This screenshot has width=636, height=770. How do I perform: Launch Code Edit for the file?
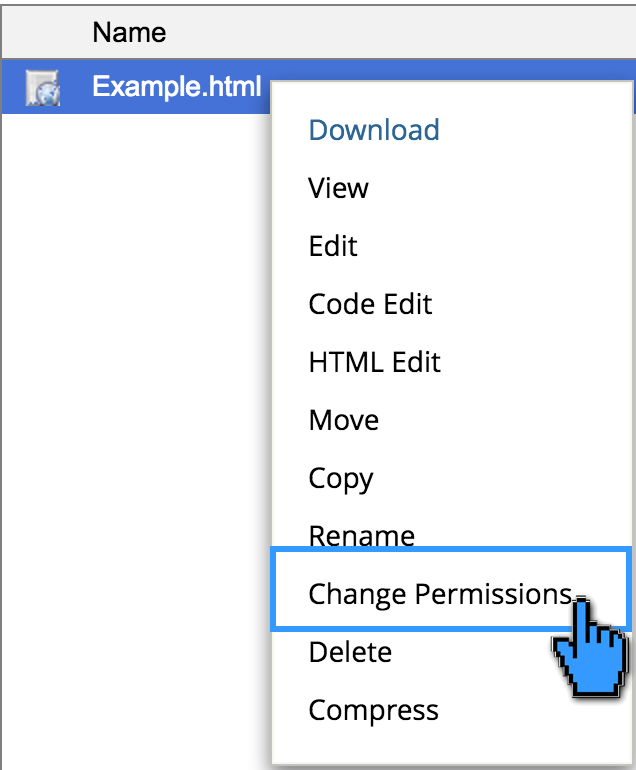(370, 304)
